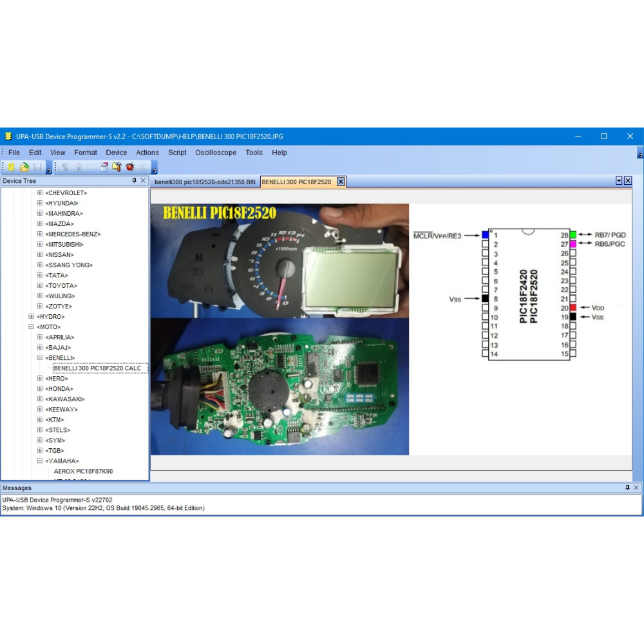Close the BENELLI 300 PIC18F2520 tab

pyautogui.click(x=341, y=182)
